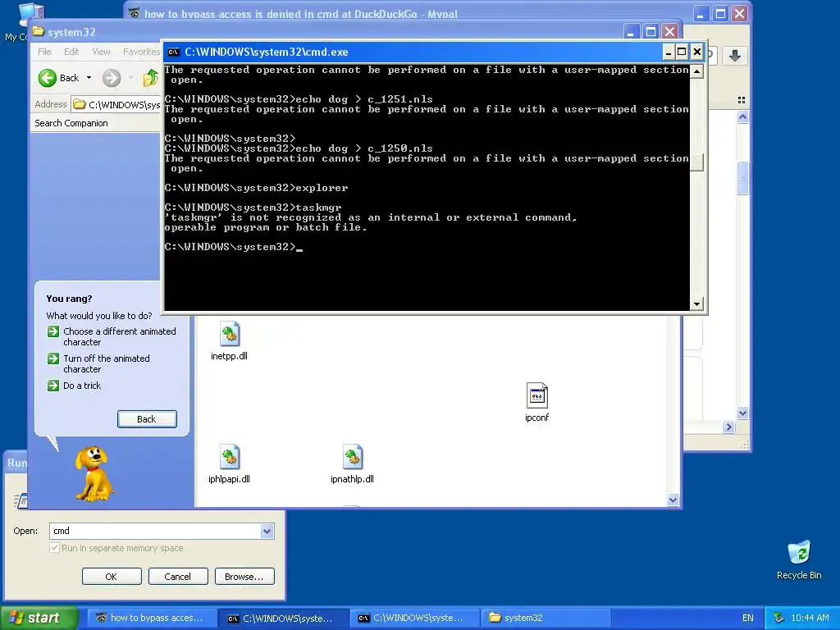The image size is (840, 630).
Task: Click the EN language indicator in taskbar
Action: pyautogui.click(x=748, y=618)
